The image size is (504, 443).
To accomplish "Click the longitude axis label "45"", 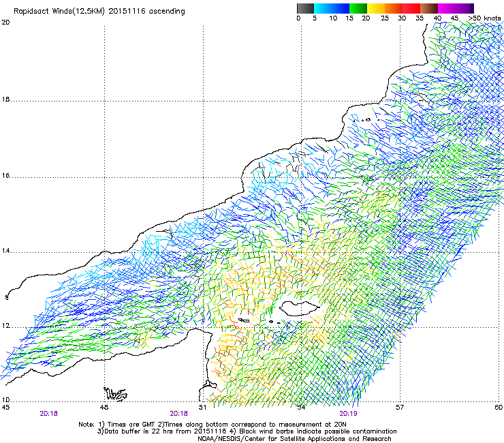I will (5, 408).
